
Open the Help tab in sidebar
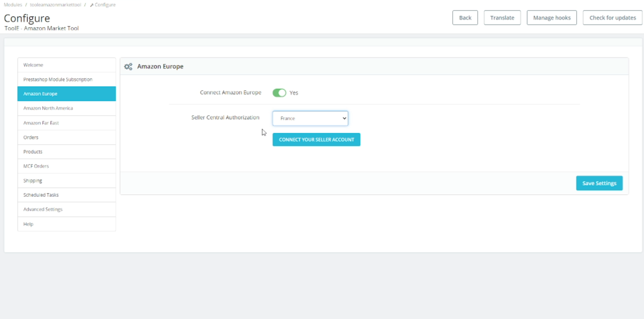[67, 224]
